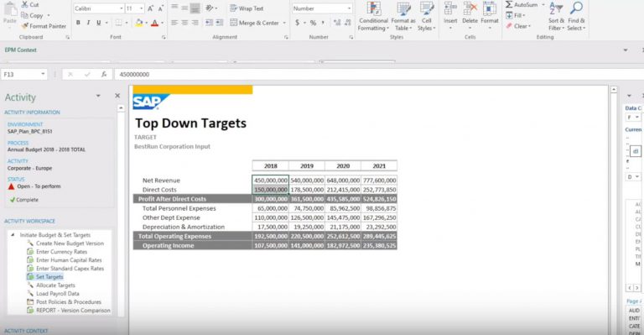Click the Increase Indent icon

(x=220, y=23)
